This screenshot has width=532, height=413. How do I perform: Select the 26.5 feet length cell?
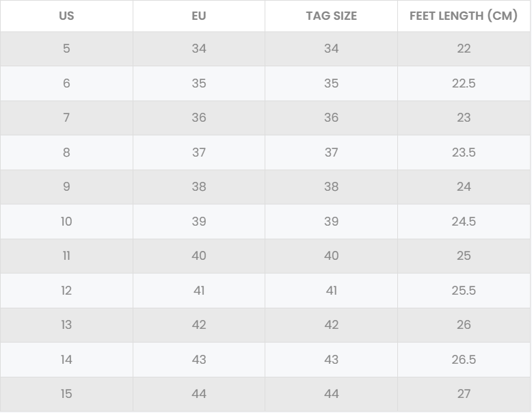tap(464, 360)
